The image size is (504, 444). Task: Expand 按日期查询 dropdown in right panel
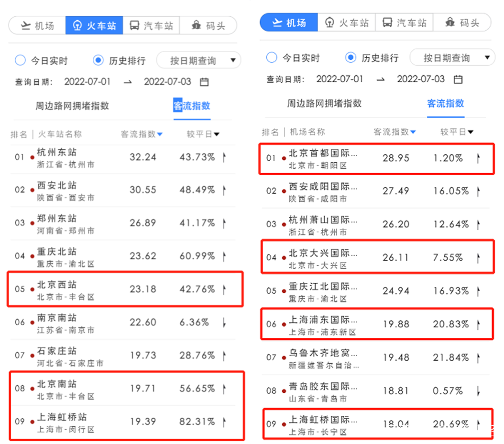point(452,57)
